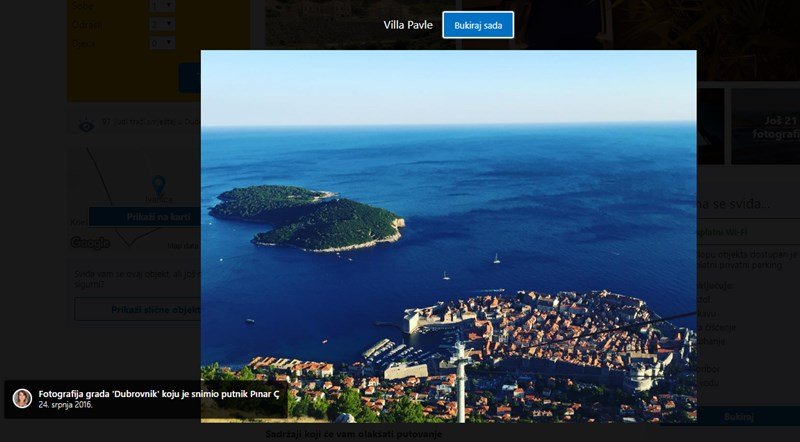Click the Wi-Fi amenity text on the right
Screen dimensions: 800x442
722,233
